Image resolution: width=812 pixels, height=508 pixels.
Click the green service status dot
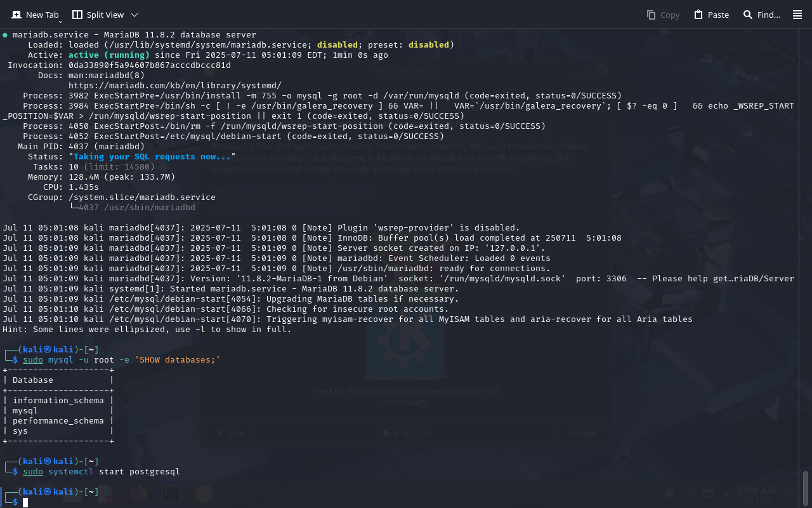pyautogui.click(x=5, y=35)
